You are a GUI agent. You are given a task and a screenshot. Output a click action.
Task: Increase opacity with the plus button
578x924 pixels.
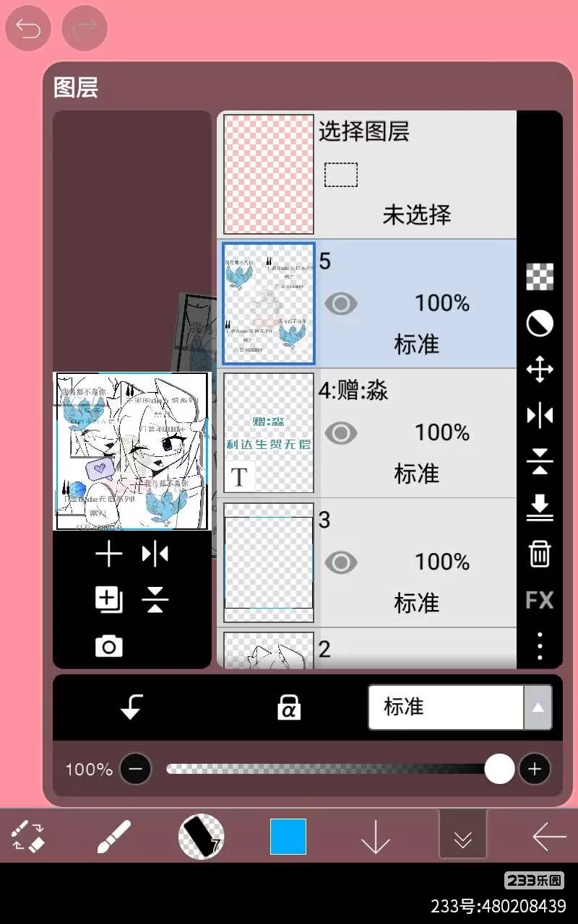(535, 770)
